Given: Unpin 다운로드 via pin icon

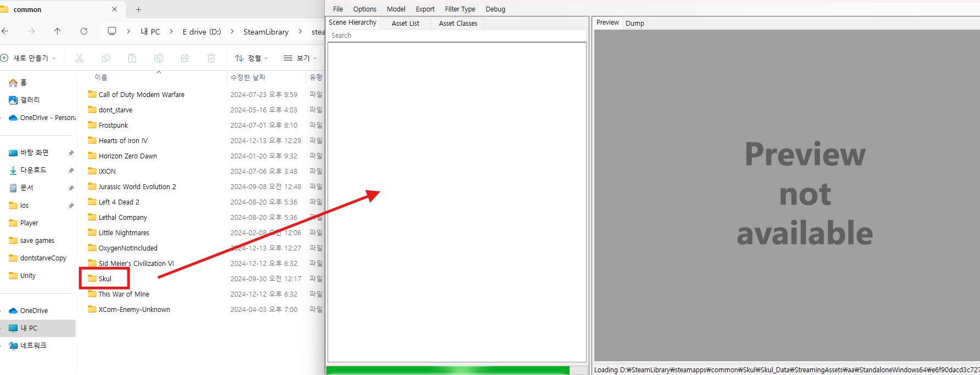Looking at the screenshot, I should (71, 171).
